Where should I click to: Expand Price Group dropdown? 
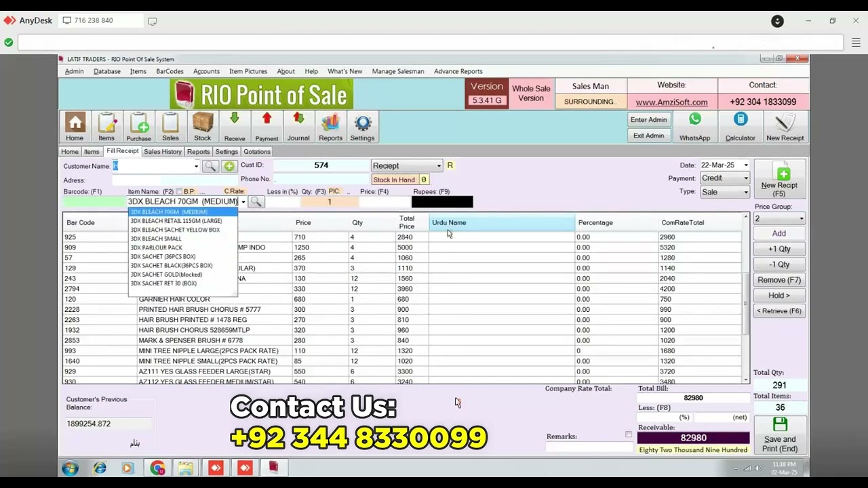point(801,219)
